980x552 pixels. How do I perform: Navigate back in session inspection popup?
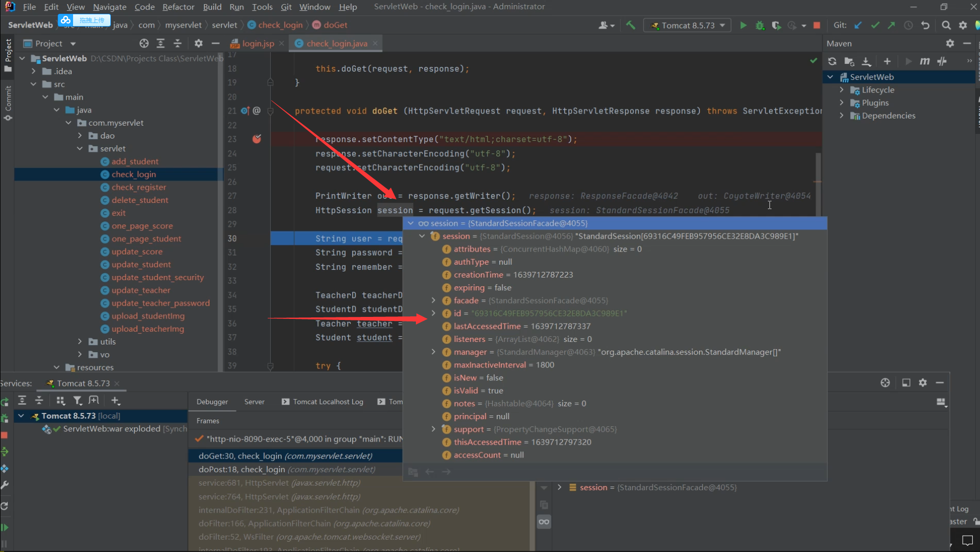point(430,472)
